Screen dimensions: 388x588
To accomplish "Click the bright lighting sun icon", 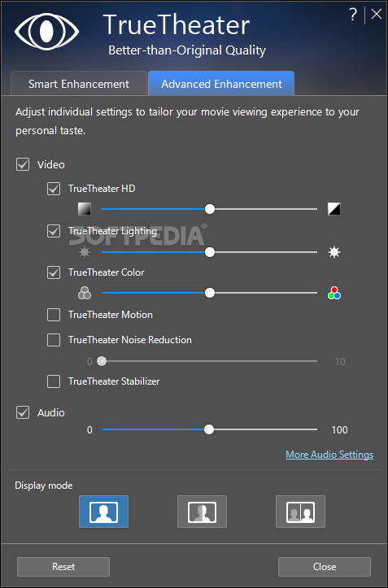I will tap(334, 252).
